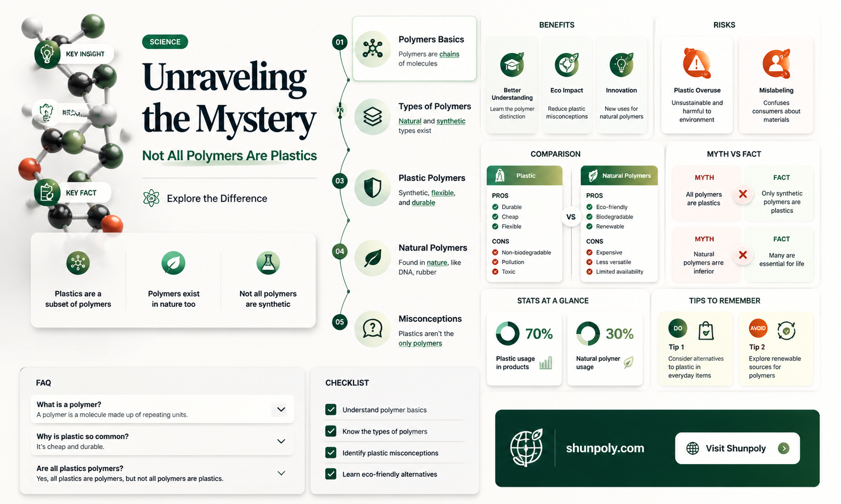Select the Plastic comparison header tab
This screenshot has height=504, width=841.
click(x=524, y=175)
